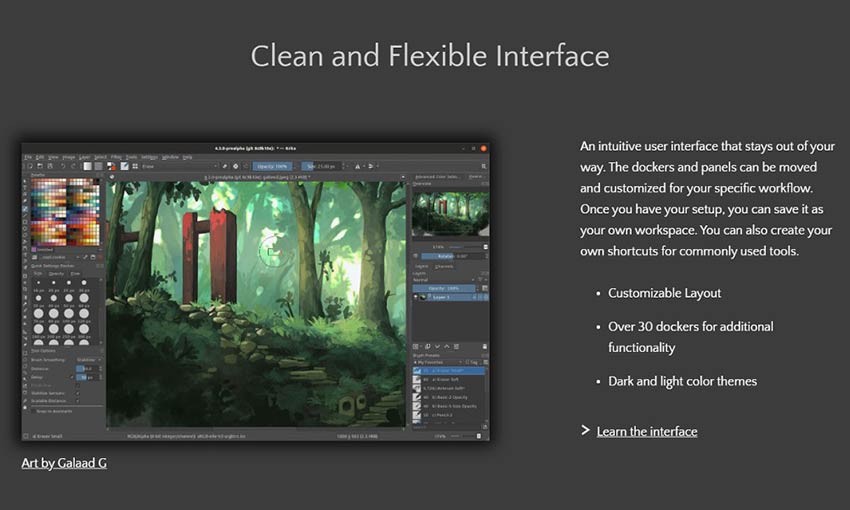Click the Distance value field in Tool Options
The width and height of the screenshot is (850, 510).
coord(88,369)
